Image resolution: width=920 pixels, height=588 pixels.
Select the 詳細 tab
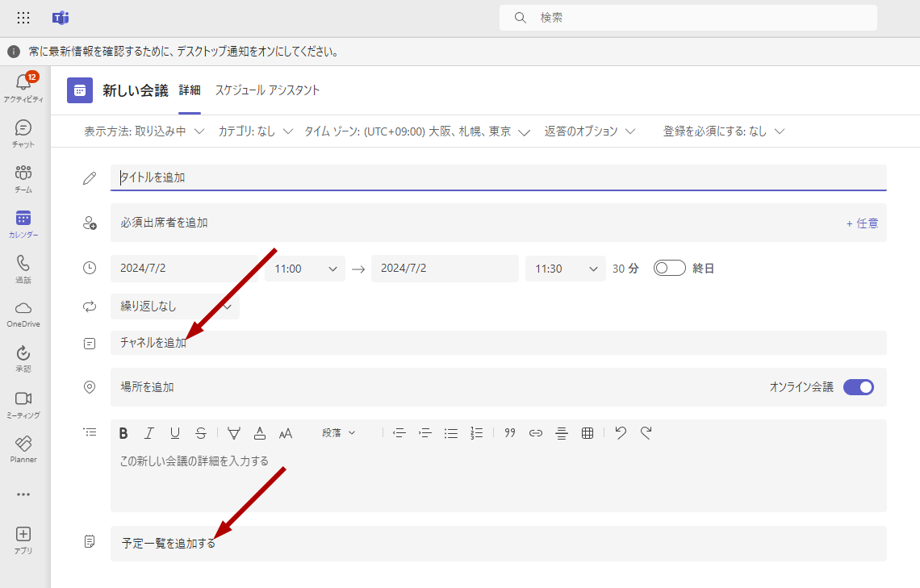(190, 90)
